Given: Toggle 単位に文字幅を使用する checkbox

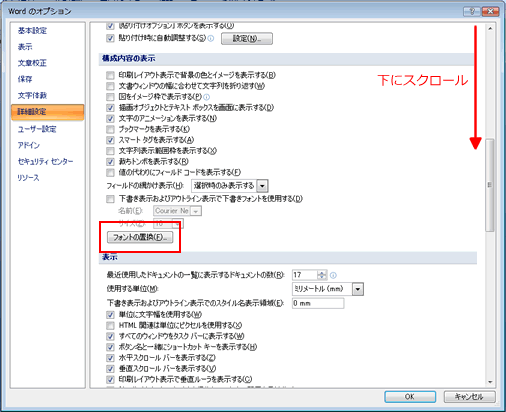Looking at the screenshot, I should click(110, 314).
